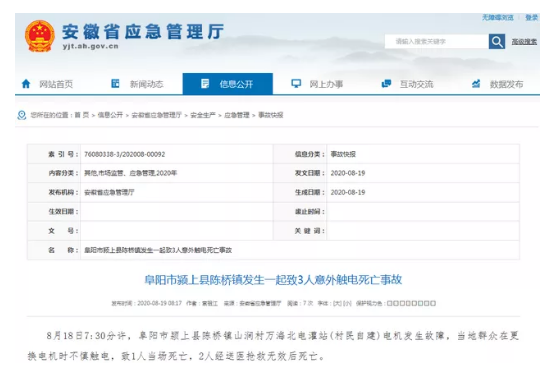The height and width of the screenshot is (369, 553).
Task: Click the home icon beside 网站首页
Action: coord(26,84)
